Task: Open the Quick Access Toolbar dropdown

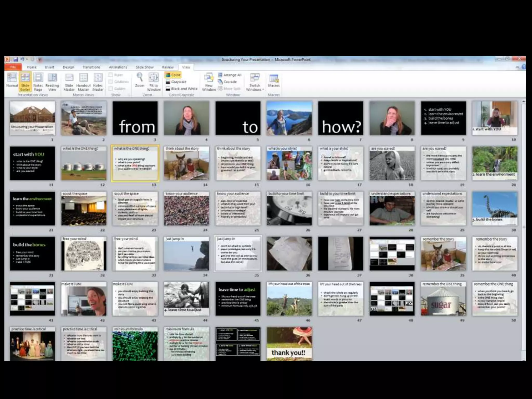Action: coord(39,59)
